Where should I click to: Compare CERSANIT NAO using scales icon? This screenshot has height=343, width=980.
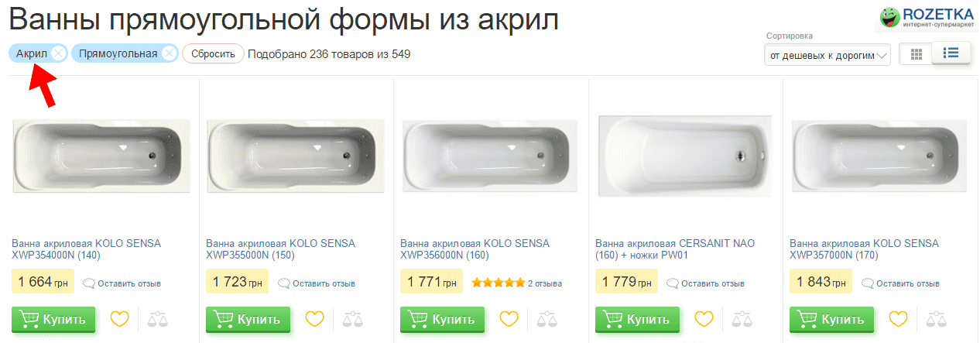coord(741,319)
